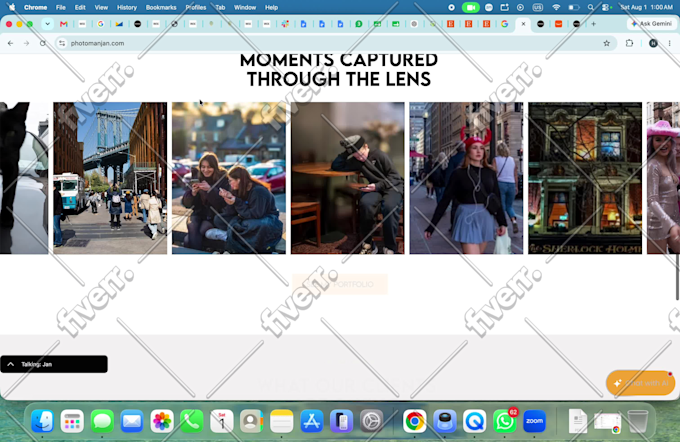
Task: Open Finder from the dock
Action: [42, 421]
